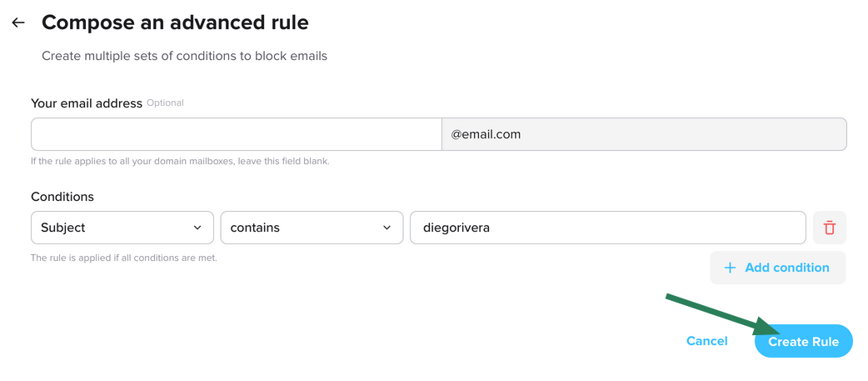Open the Subject field selector

122,228
